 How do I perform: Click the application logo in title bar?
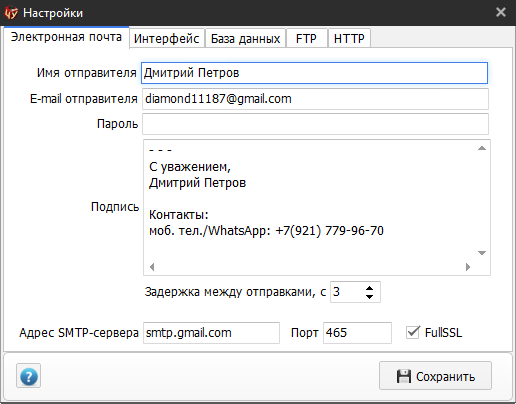click(11, 13)
